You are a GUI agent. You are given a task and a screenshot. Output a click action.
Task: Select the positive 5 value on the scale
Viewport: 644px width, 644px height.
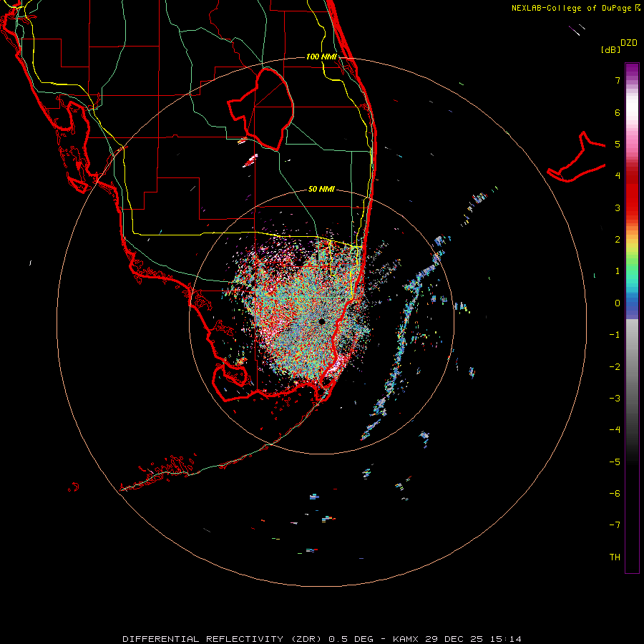pos(618,144)
